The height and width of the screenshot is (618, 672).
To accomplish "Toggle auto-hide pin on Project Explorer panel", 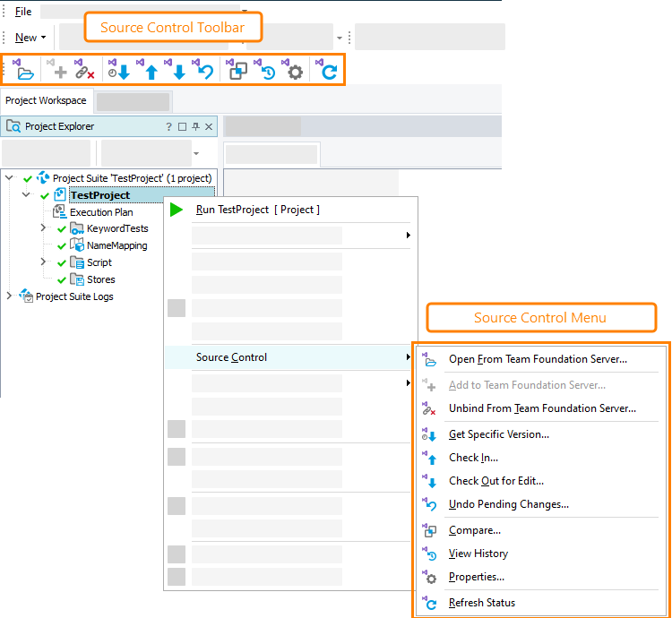I will pyautogui.click(x=195, y=126).
